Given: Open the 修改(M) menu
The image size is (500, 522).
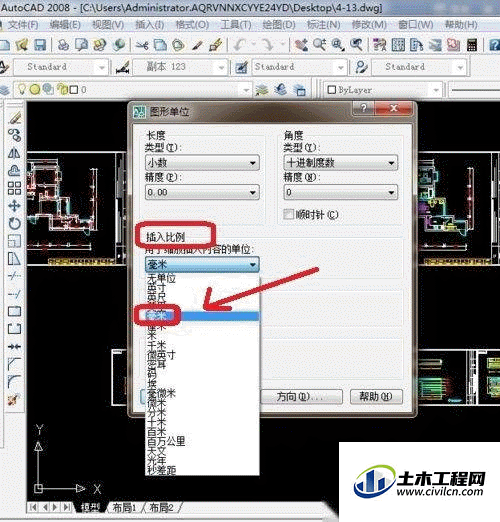Looking at the screenshot, I should (x=369, y=24).
